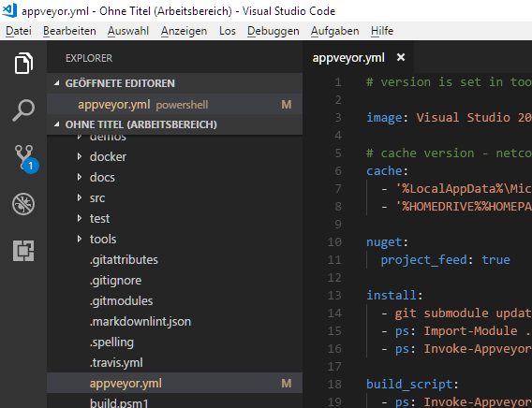
Task: Expand the test folder arrow
Action: click(x=80, y=219)
